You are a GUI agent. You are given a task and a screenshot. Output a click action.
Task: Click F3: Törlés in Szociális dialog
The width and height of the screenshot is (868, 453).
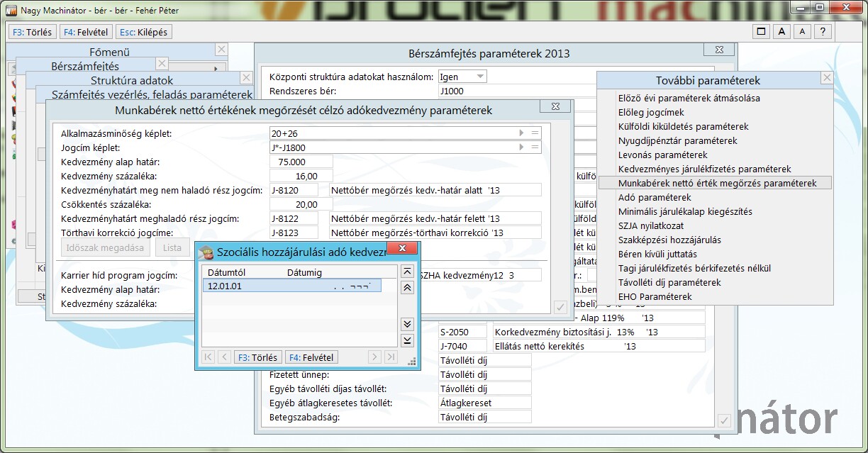pyautogui.click(x=258, y=357)
